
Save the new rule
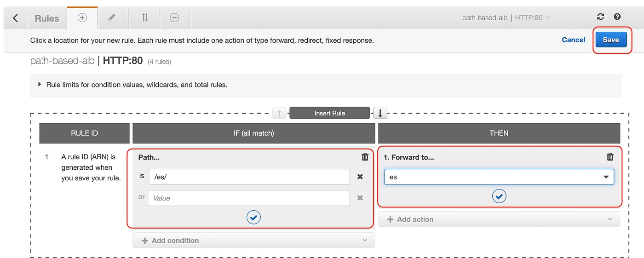[610, 40]
